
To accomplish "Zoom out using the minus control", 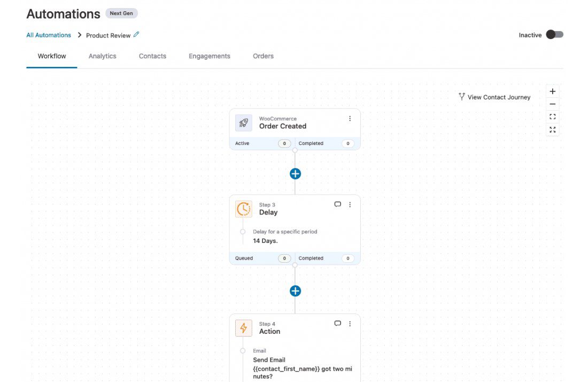I will 552,103.
